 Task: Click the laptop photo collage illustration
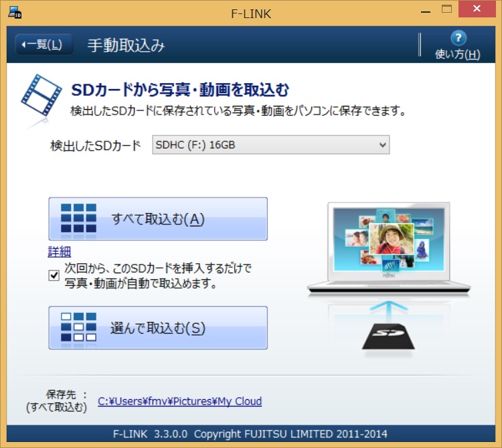(388, 240)
